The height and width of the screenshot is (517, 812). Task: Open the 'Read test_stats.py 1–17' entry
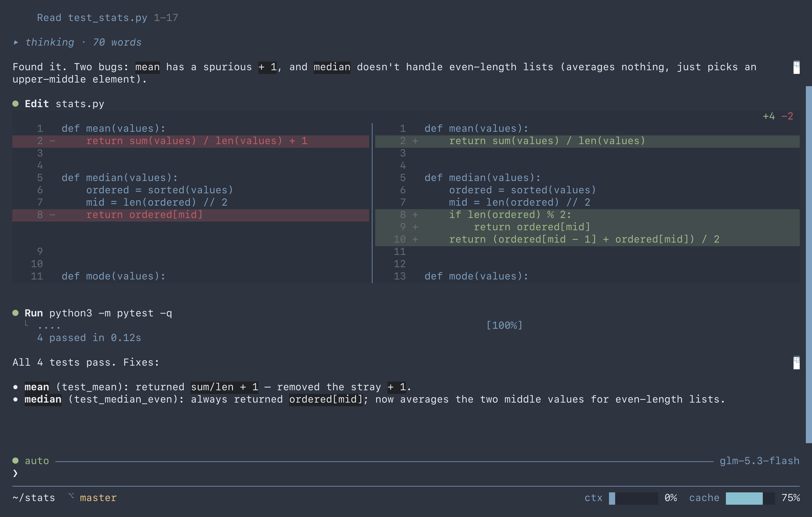(x=108, y=18)
